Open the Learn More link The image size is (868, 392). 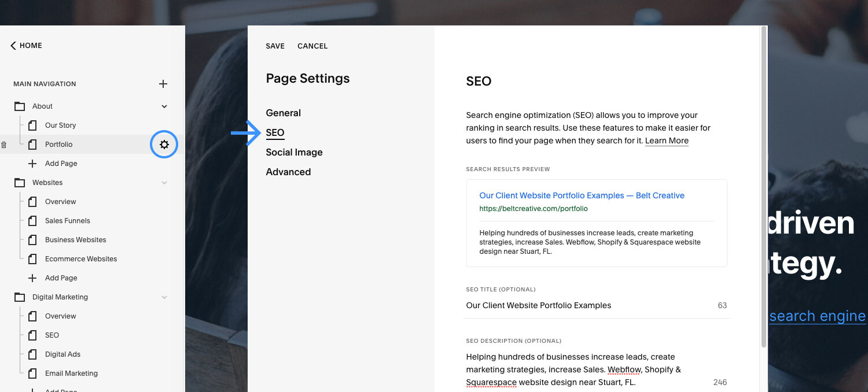667,140
